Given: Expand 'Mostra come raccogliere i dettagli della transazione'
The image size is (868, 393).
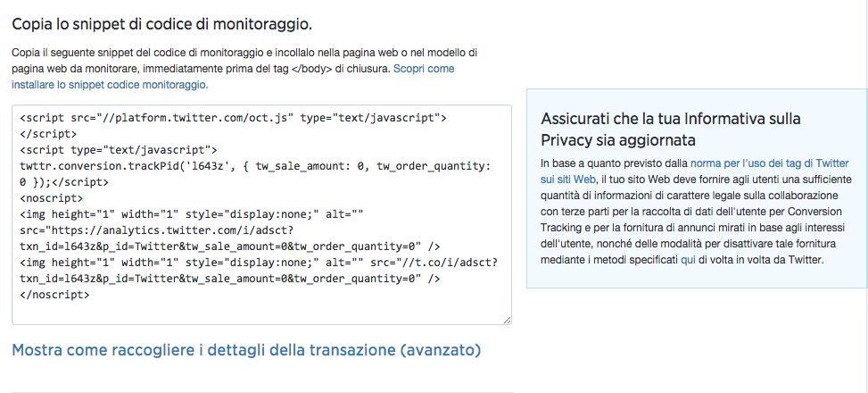Looking at the screenshot, I should 246,350.
